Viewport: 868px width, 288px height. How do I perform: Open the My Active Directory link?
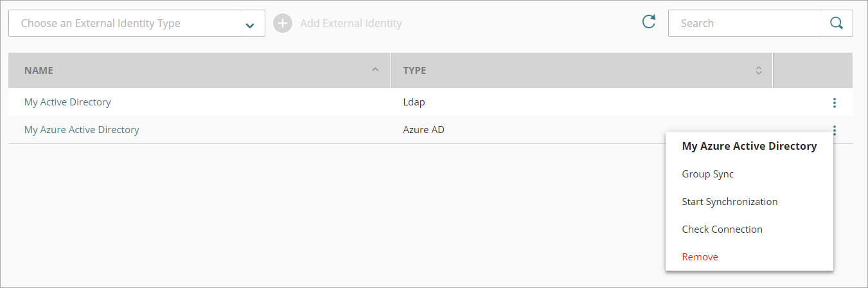click(x=67, y=102)
